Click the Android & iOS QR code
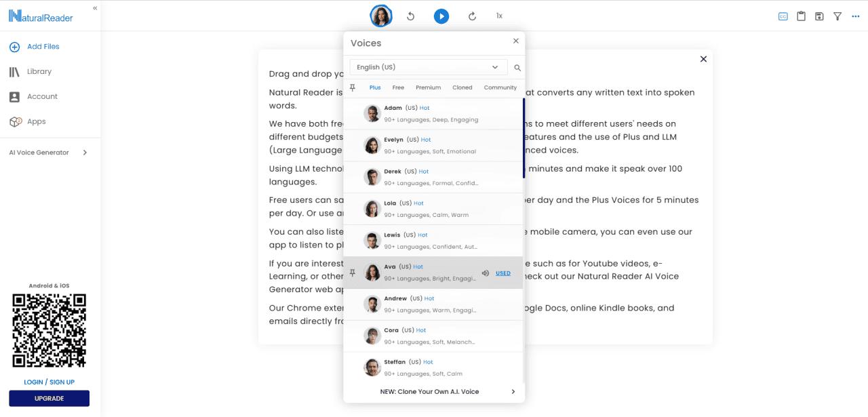 (50, 330)
